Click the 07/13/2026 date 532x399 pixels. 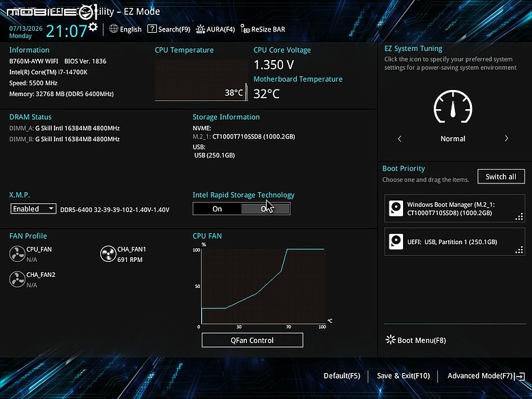26,29
